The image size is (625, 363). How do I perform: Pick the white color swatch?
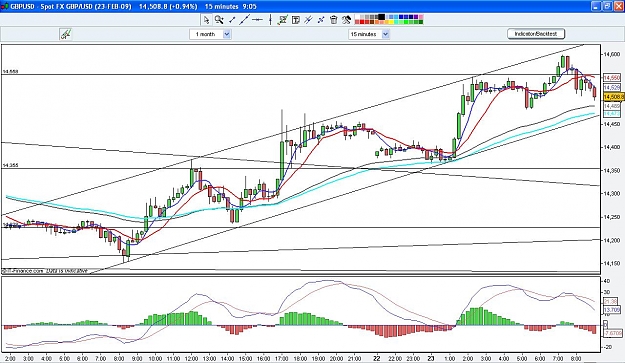click(358, 17)
